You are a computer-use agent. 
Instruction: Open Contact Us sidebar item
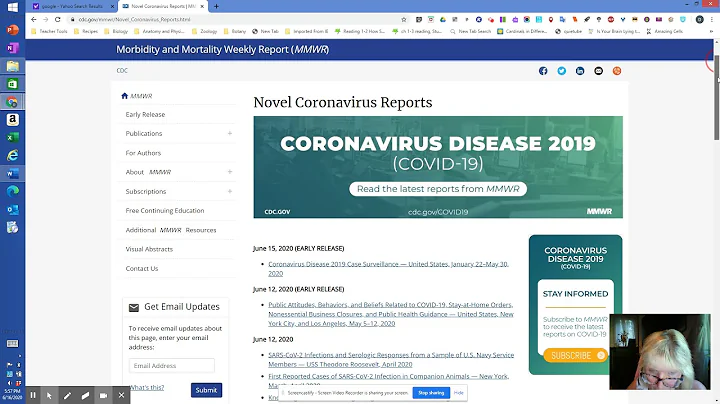(142, 268)
